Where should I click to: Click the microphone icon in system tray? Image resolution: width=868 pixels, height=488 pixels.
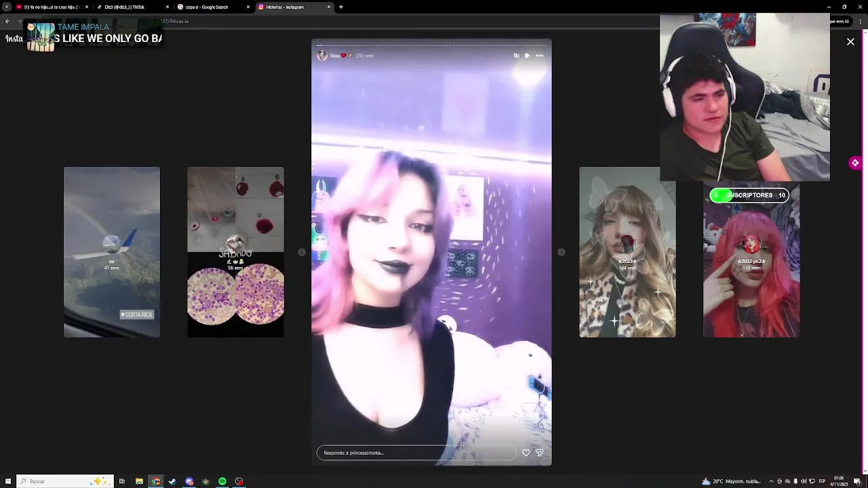pos(795,481)
